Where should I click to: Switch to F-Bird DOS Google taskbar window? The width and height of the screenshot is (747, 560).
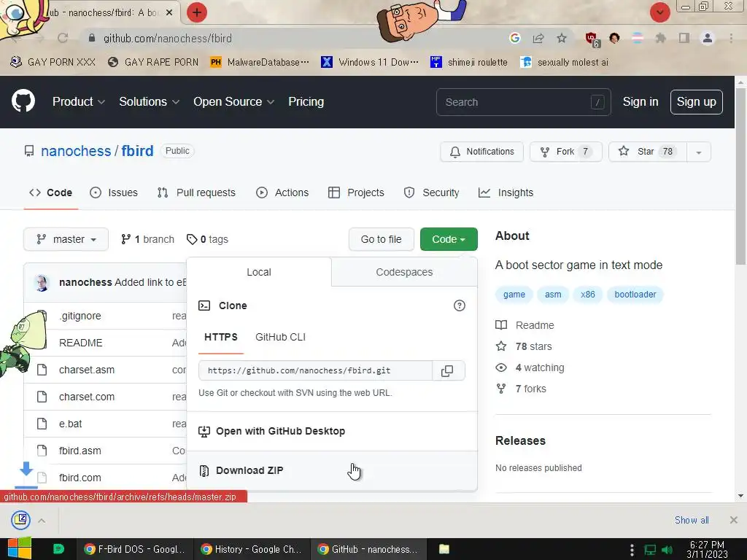[x=135, y=549]
